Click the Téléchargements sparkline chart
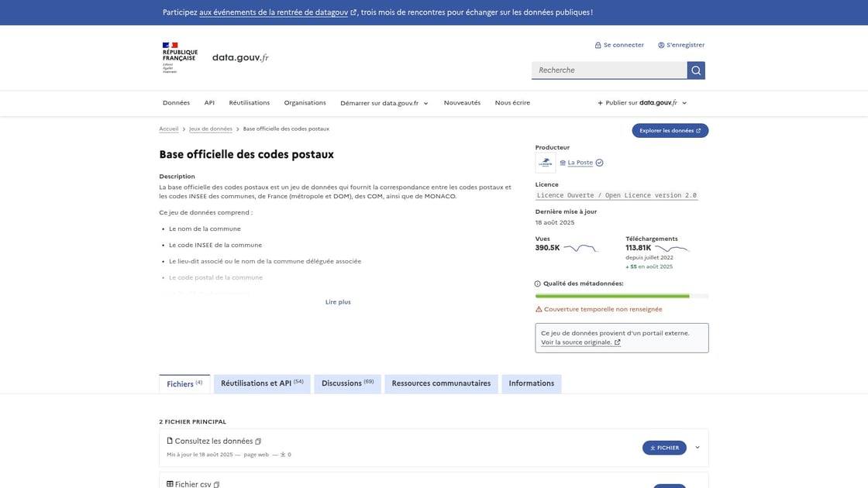868x488 pixels. point(672,249)
